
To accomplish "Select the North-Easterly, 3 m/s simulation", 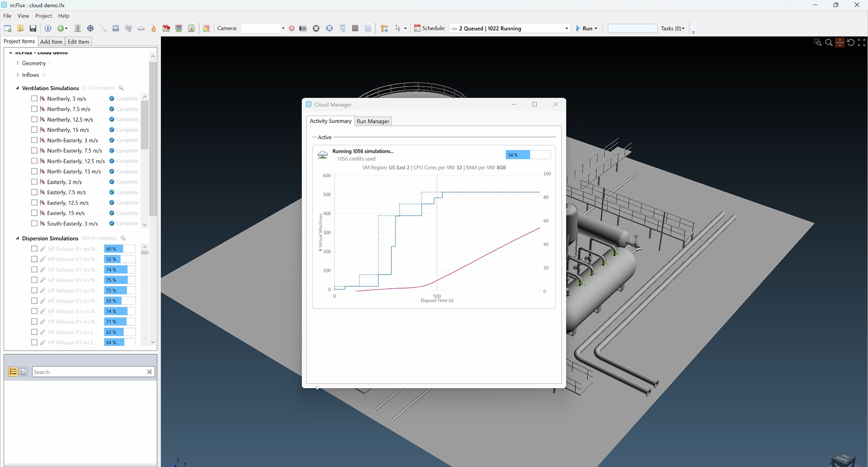I will coord(72,140).
